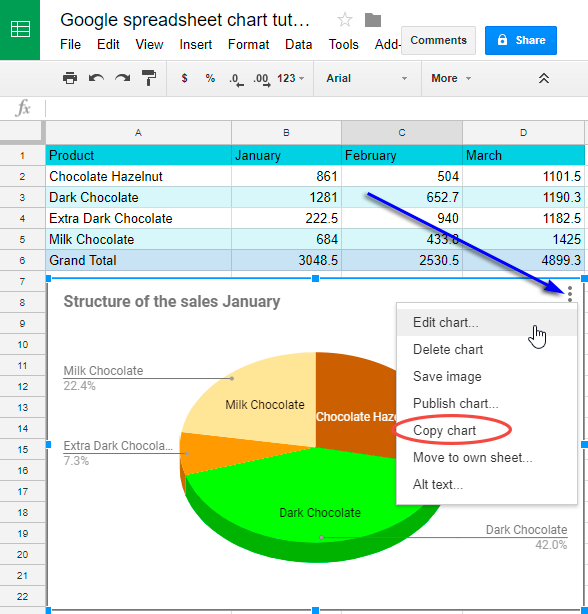This screenshot has width=588, height=614.
Task: Select Copy chart menu entry
Action: pyautogui.click(x=487, y=430)
